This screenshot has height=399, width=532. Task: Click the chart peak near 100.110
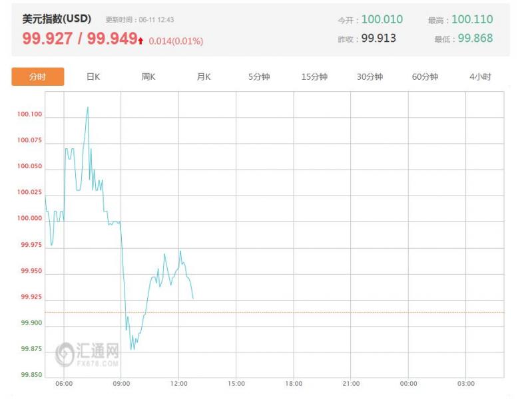tap(88, 108)
